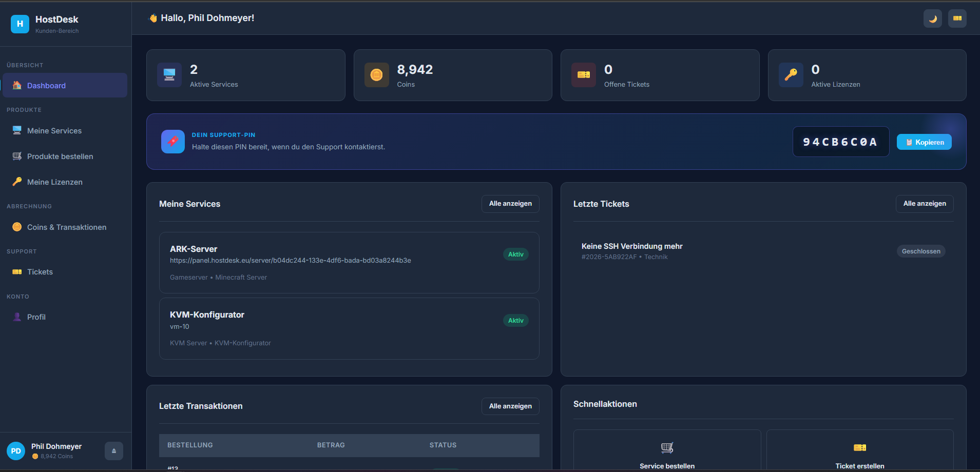Viewport: 980px width, 472px height.
Task: Go to Produkte bestellen page
Action: pyautogui.click(x=60, y=156)
